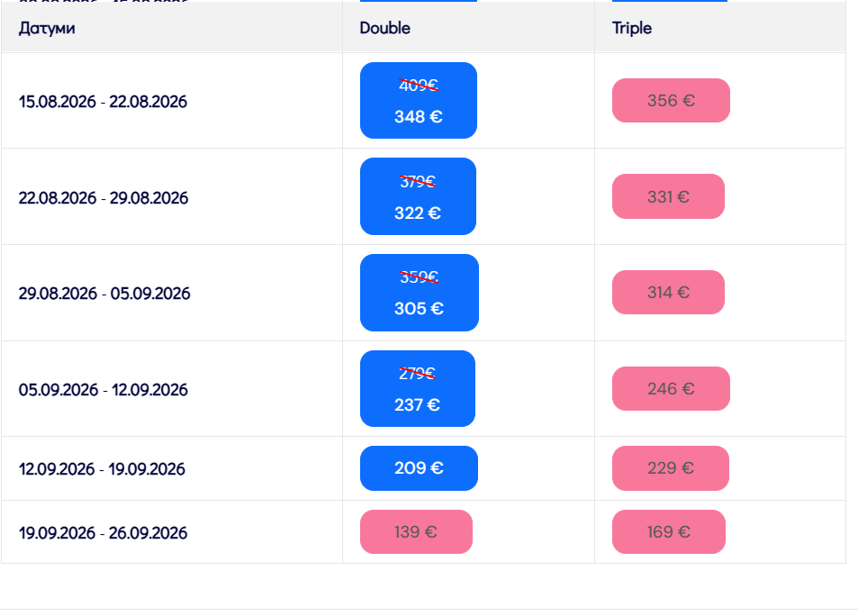The image size is (858, 616).
Task: Click the 305 € Double price button
Action: pyautogui.click(x=419, y=293)
